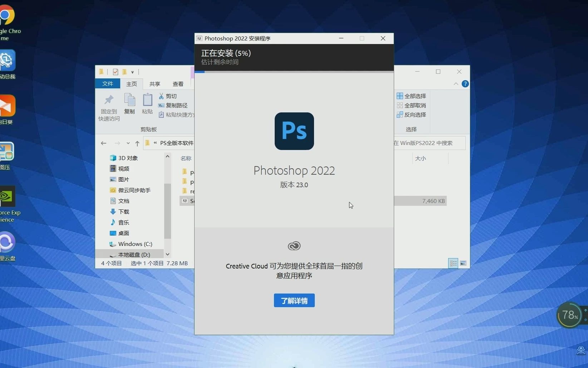Click 剪切 scissors button

(x=168, y=96)
